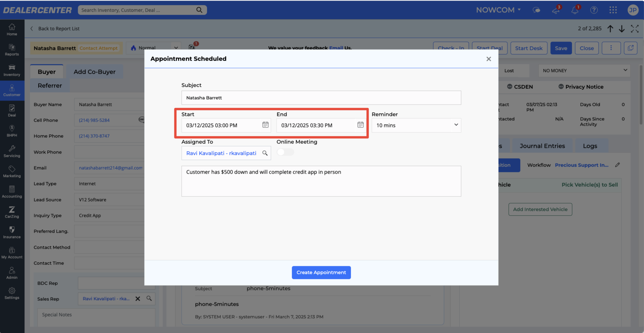
Task: Open Pick Vehicle(s) to Sell link
Action: pos(590,184)
